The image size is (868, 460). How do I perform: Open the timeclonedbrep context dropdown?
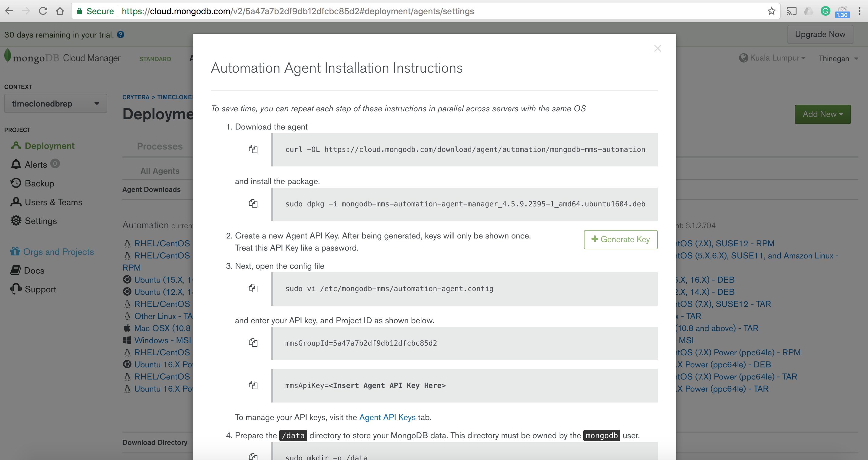[x=56, y=104]
